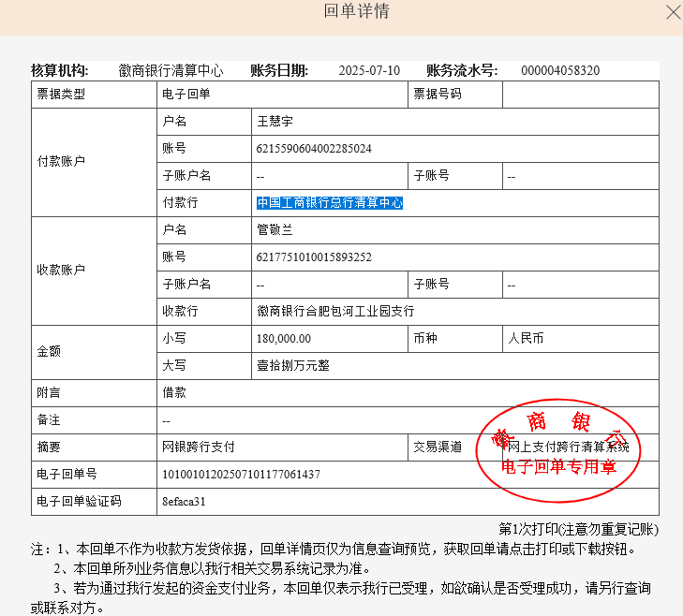Viewport: 683px width, 616px height.
Task: Click the 账务流水号 value 000004058320
Action: click(x=560, y=71)
